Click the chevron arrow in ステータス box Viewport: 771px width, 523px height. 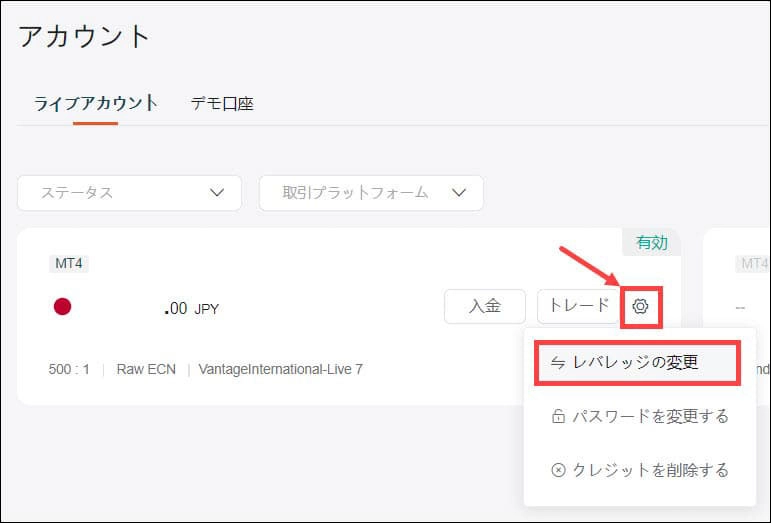tap(217, 193)
